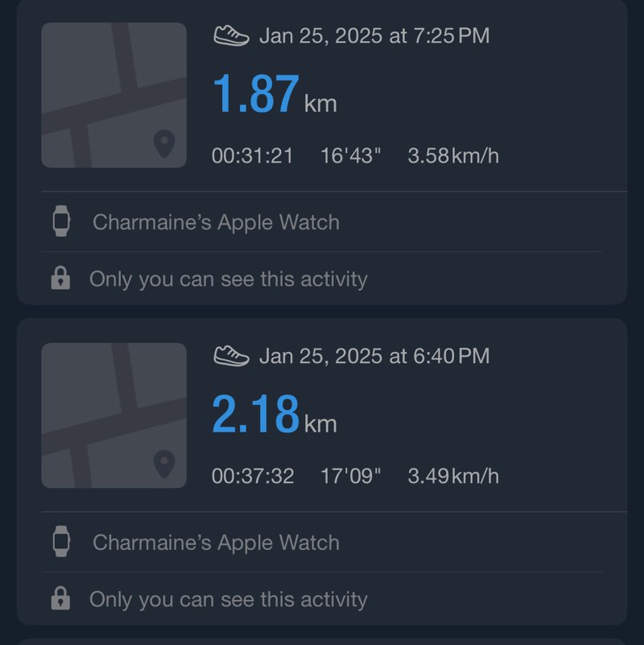Click the lock icon under the 1.87 km activity

[x=60, y=279]
